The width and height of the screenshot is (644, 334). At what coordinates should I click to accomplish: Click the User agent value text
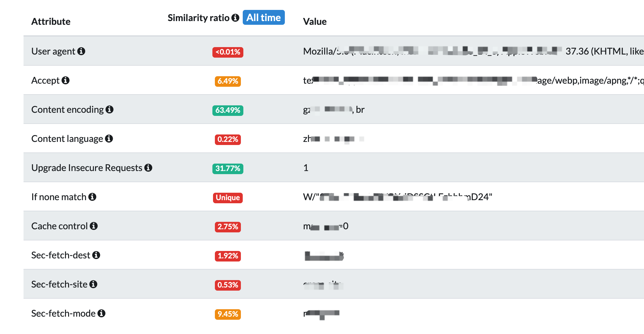[x=473, y=51]
